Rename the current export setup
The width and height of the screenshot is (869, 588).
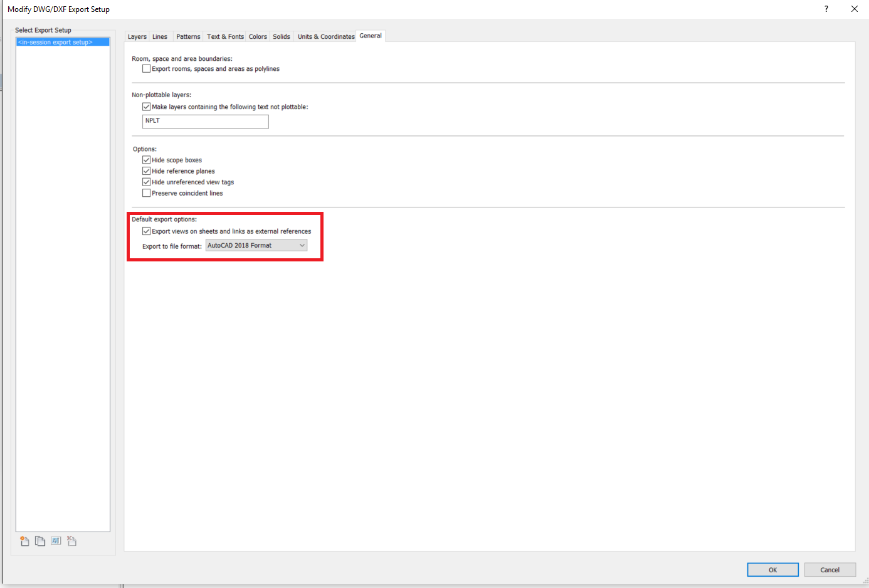pyautogui.click(x=56, y=541)
